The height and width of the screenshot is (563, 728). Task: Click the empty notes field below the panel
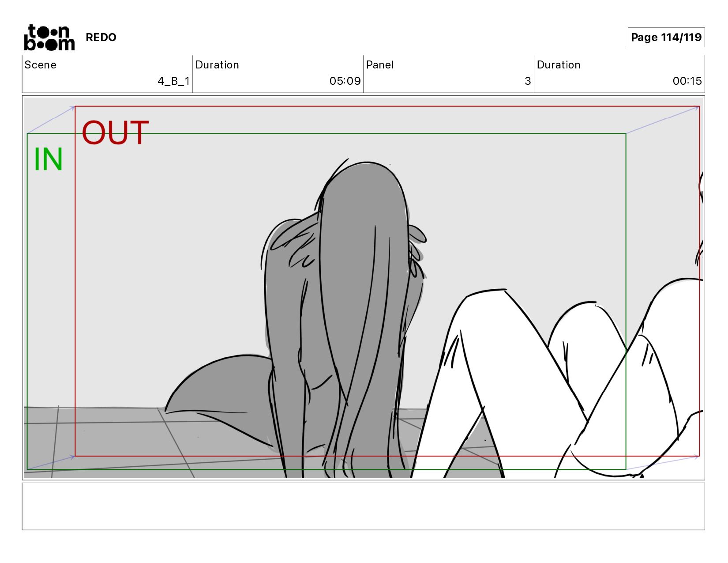pyautogui.click(x=363, y=506)
